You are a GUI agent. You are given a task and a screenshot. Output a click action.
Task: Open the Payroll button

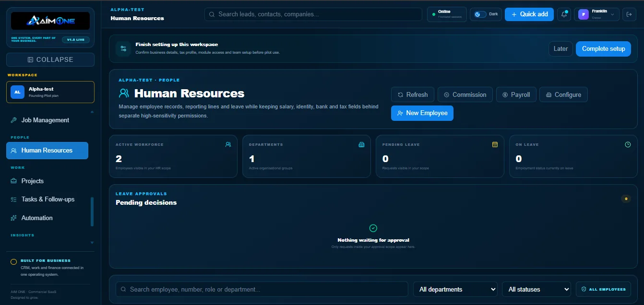point(516,94)
